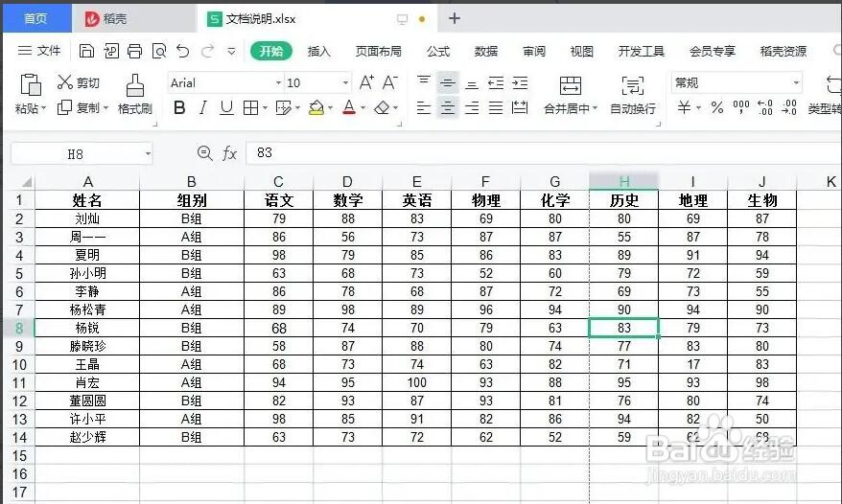Image resolution: width=842 pixels, height=504 pixels.
Task: Increase font size with A+ icon
Action: point(366,82)
